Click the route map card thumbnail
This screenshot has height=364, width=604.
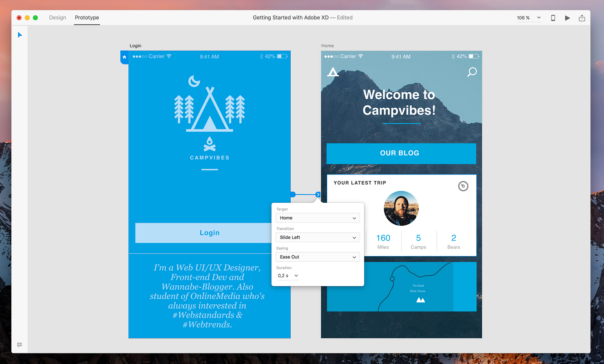click(401, 287)
